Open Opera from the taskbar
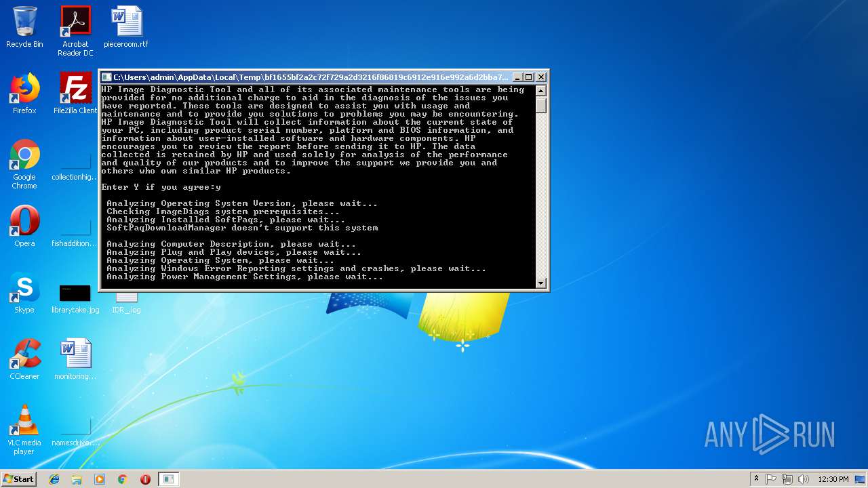Viewport: 868px width, 488px height. click(145, 479)
